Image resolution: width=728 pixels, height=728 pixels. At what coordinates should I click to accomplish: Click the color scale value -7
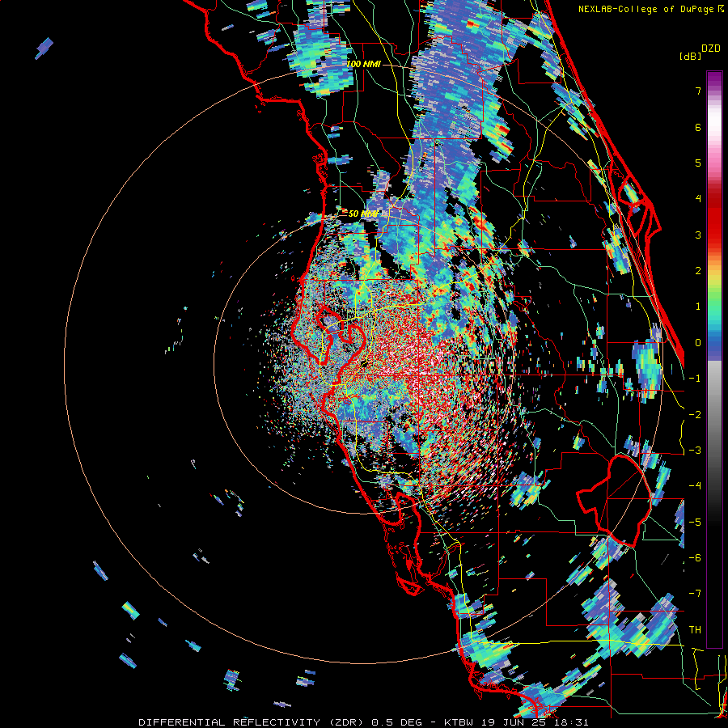pyautogui.click(x=695, y=594)
